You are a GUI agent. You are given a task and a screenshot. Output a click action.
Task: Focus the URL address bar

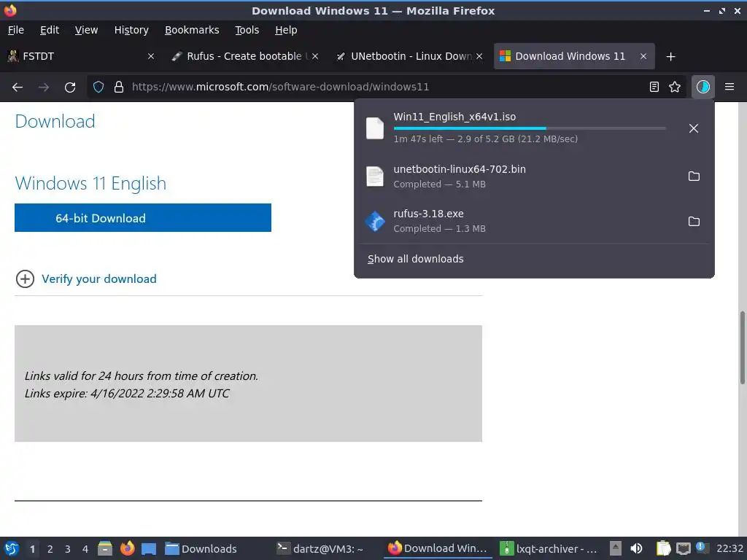click(386, 87)
